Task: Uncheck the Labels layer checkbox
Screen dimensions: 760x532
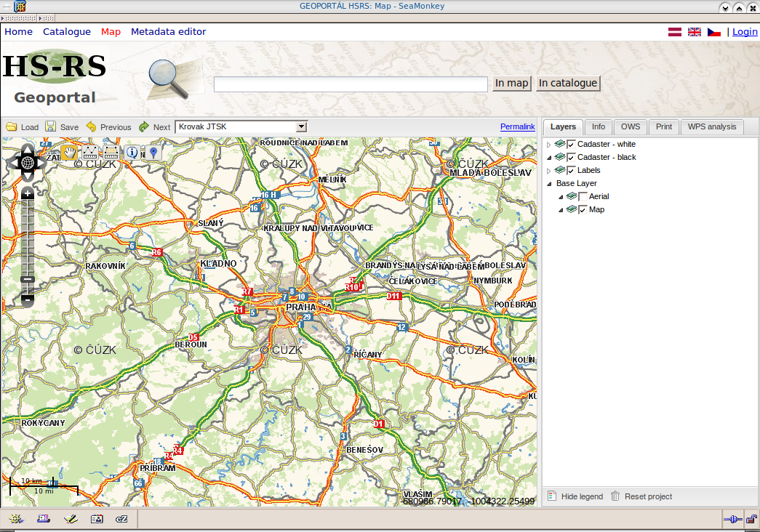Action: (x=571, y=171)
